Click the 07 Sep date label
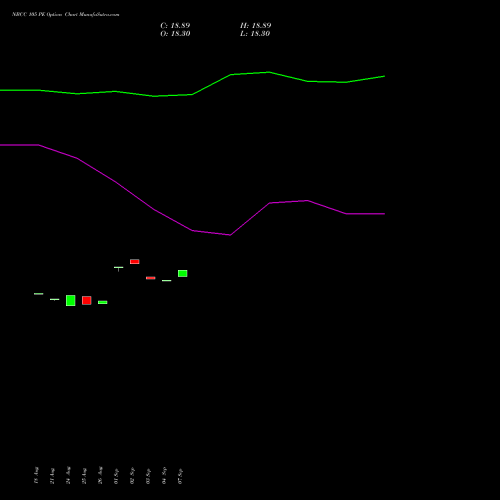The height and width of the screenshot is (500, 500). (180, 476)
